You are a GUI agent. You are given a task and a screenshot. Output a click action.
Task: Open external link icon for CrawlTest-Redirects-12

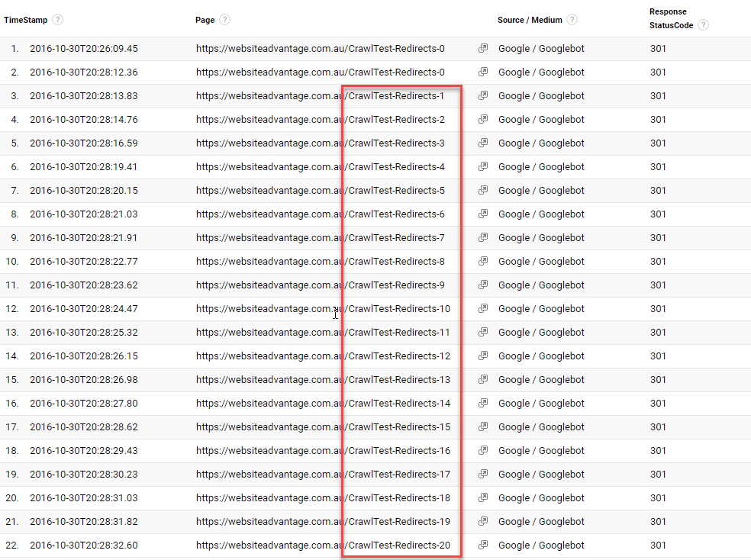click(x=483, y=356)
